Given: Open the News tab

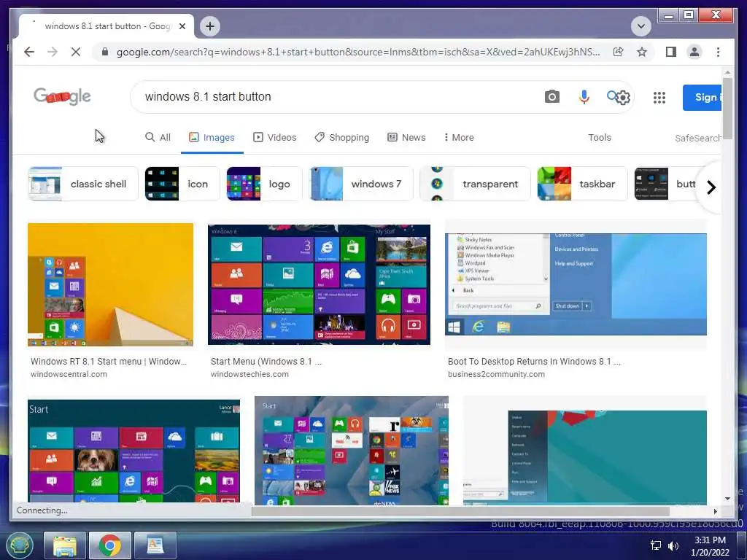Looking at the screenshot, I should point(406,137).
